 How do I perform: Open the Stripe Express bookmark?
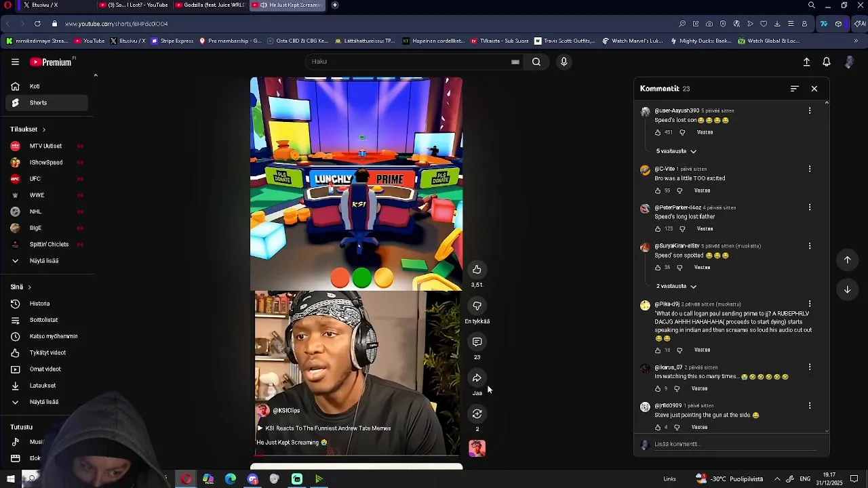[172, 41]
